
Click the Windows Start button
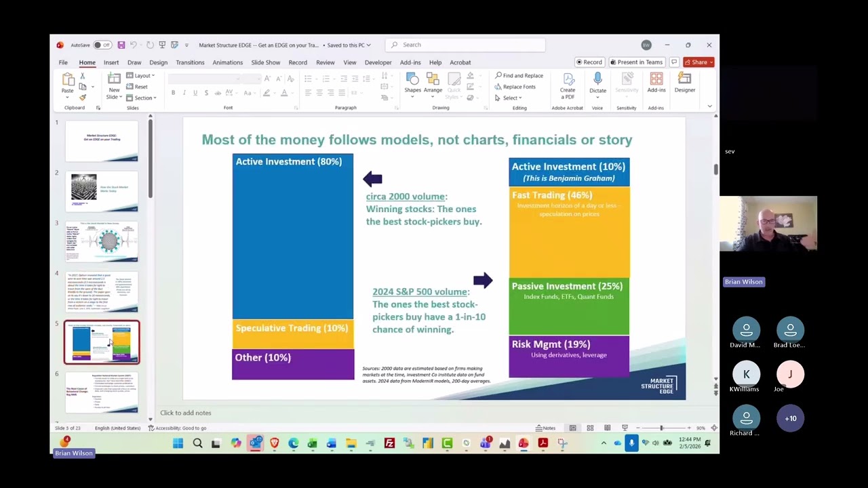point(178,443)
